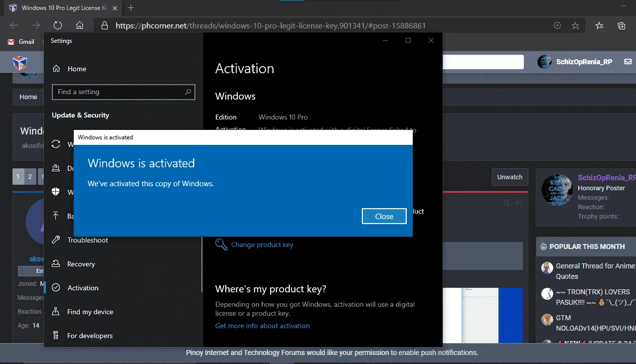Add this page to favorites star
This screenshot has width=636, height=364.
[575, 25]
